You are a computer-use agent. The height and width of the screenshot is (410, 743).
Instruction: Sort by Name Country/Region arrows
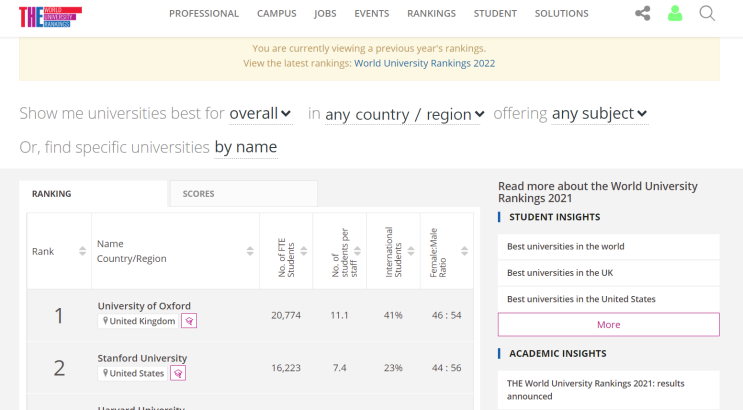[x=250, y=251]
